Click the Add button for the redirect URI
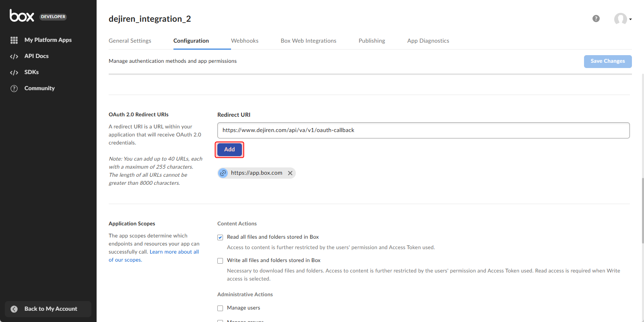 pos(229,149)
